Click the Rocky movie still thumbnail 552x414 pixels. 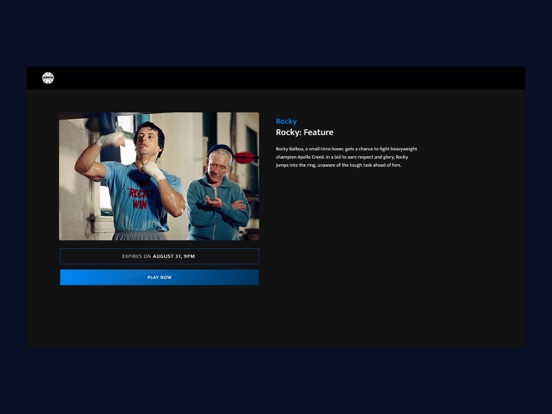coord(159,176)
